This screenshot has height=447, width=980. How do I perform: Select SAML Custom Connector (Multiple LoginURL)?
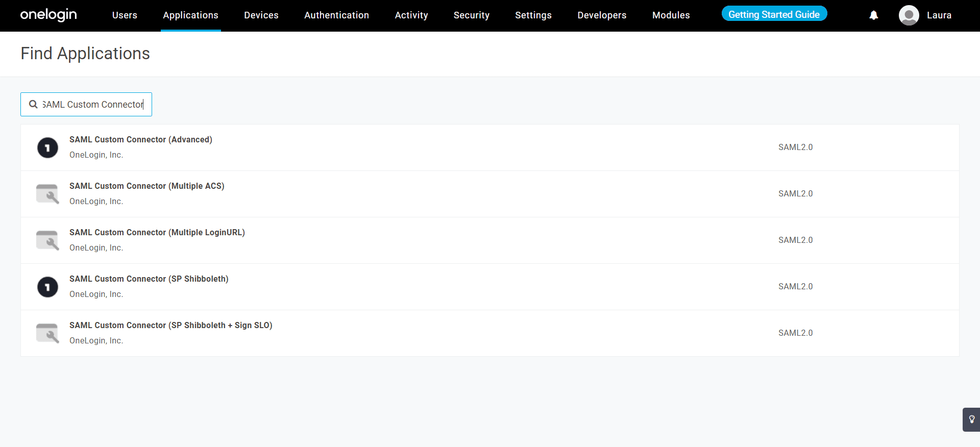point(157,232)
